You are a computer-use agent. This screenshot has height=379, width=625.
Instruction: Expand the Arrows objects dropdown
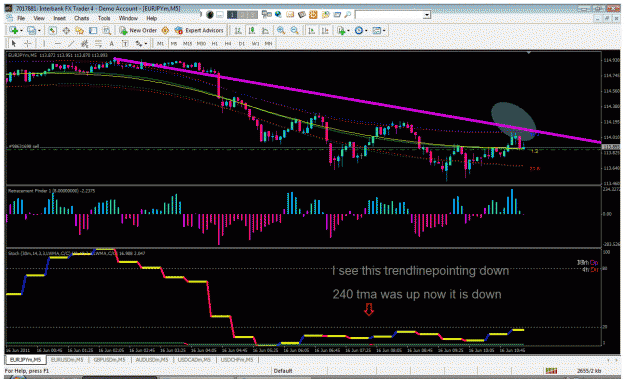[146, 43]
